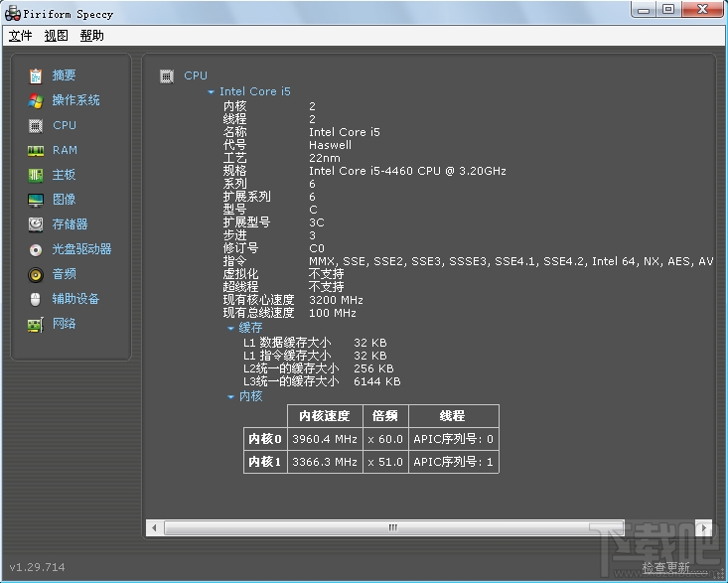Click the Speccy app icon in title bar
728x583 pixels.
13,14
